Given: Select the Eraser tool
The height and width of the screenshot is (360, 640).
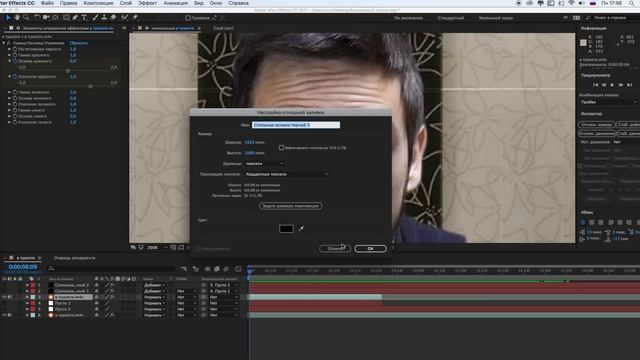Looking at the screenshot, I should 113,18.
